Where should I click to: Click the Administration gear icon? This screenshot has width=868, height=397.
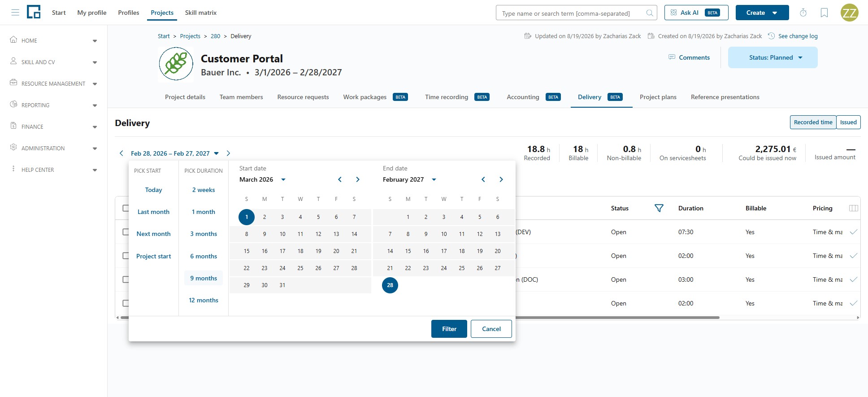pyautogui.click(x=13, y=147)
